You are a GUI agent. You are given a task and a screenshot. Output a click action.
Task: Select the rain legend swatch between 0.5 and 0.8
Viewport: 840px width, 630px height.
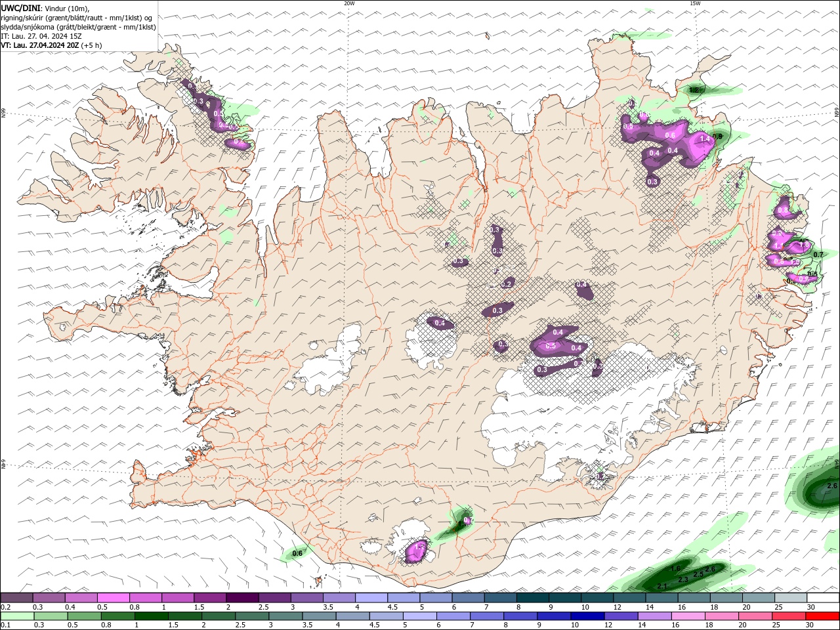[x=84, y=616]
